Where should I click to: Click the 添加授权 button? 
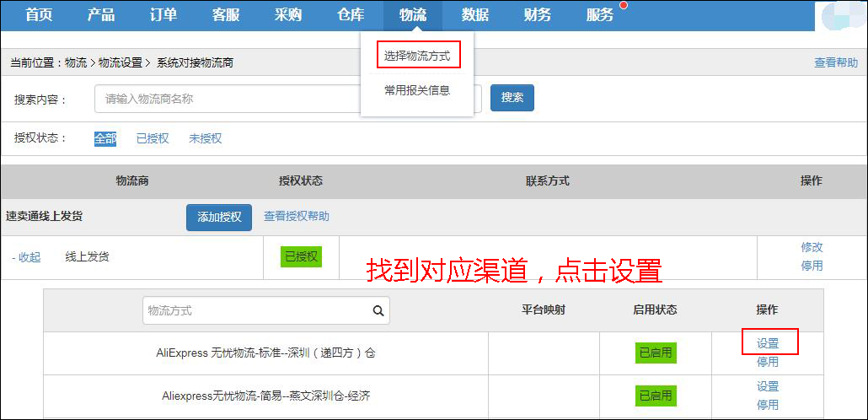point(219,218)
